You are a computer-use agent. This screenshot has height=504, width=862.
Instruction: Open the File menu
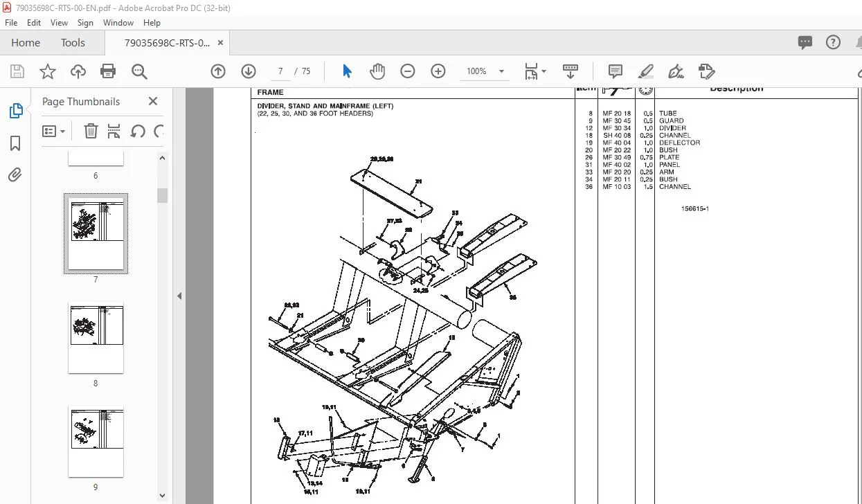[11, 23]
